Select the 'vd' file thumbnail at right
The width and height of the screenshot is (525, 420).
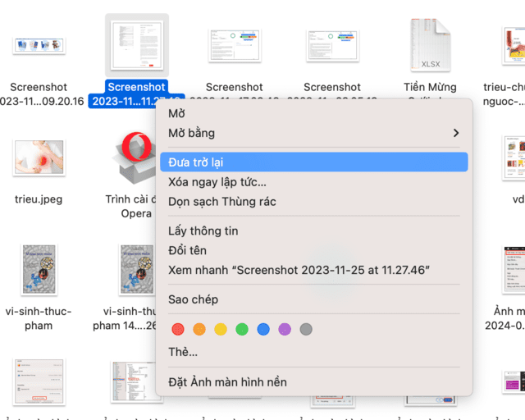[x=514, y=157]
